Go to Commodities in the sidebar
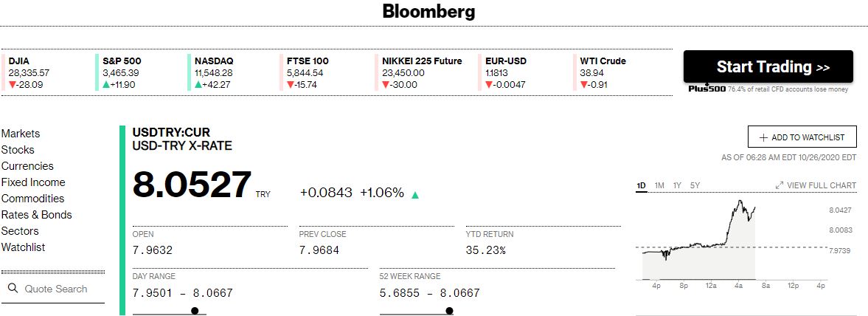Image resolution: width=868 pixels, height=316 pixels. click(32, 199)
